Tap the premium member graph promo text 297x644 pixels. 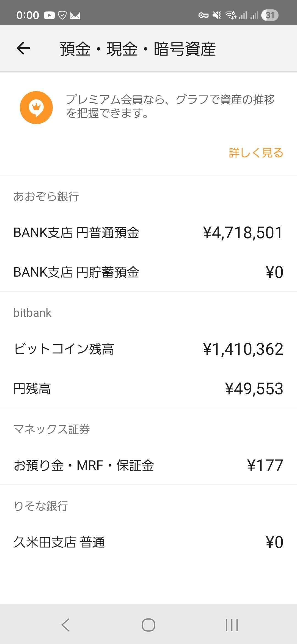pyautogui.click(x=170, y=106)
